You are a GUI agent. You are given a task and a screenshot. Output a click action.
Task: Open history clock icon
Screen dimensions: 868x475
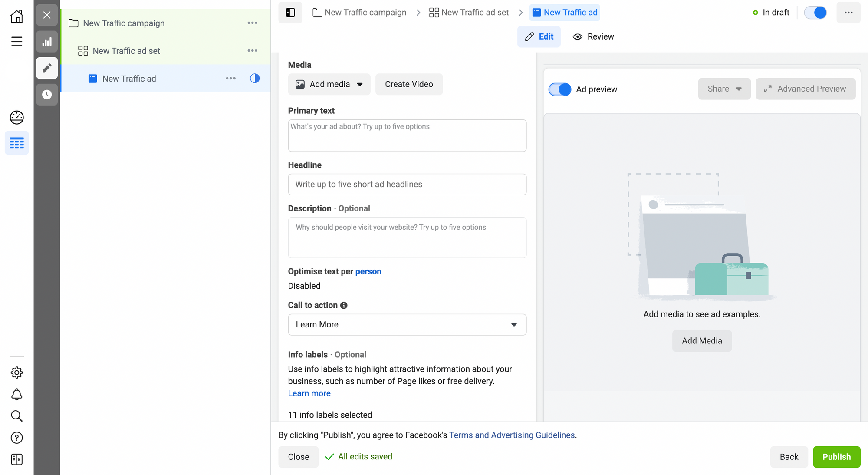tap(47, 94)
